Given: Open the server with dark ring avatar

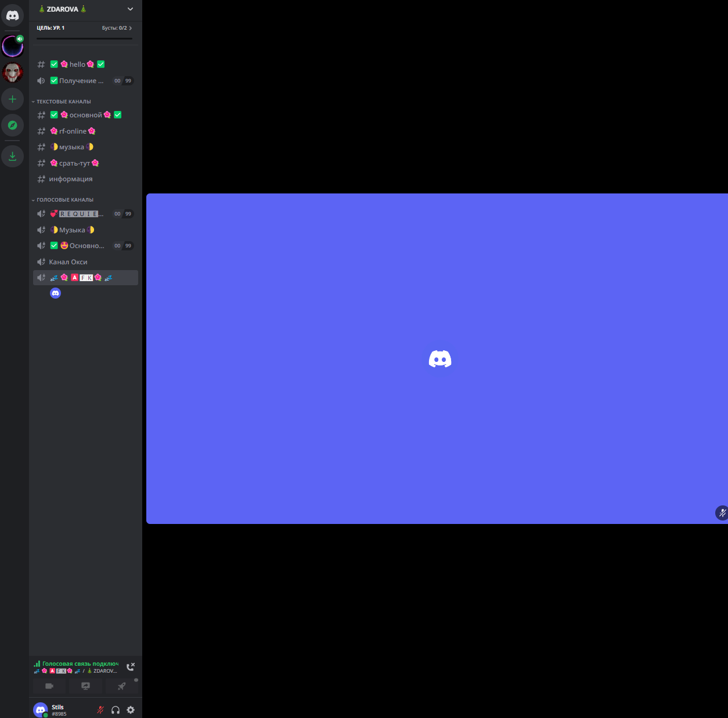Looking at the screenshot, I should pos(12,46).
